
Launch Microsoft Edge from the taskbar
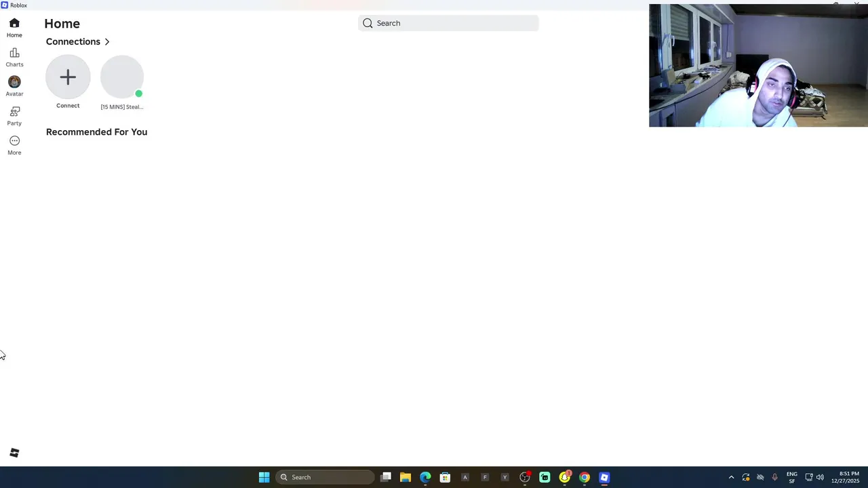pos(425,477)
